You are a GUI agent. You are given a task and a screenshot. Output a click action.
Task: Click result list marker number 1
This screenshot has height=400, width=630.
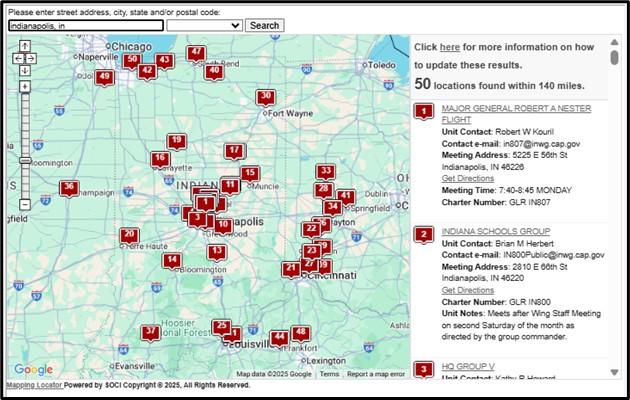tap(423, 112)
